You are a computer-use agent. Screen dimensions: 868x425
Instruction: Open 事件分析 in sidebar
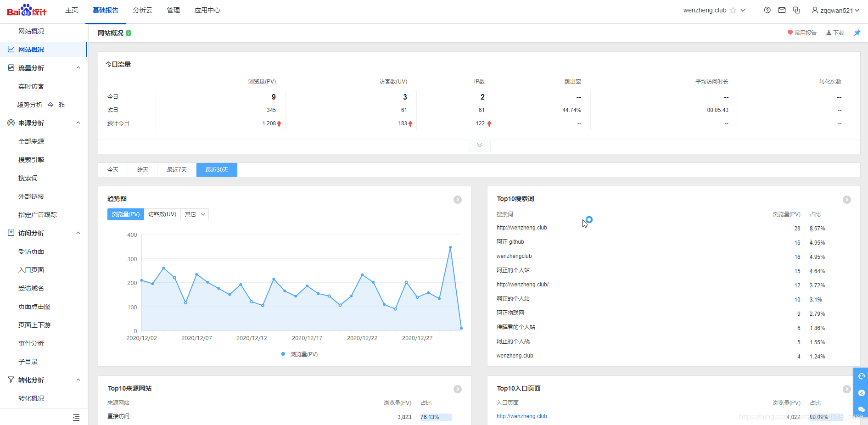pos(31,343)
